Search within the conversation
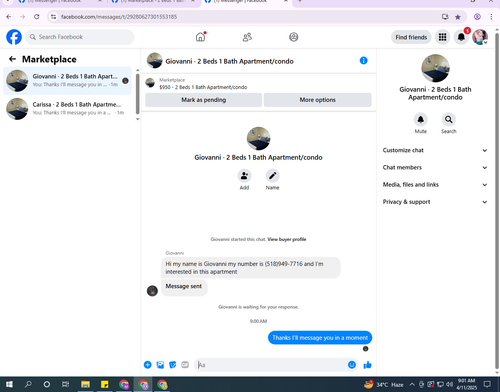The image size is (500, 392). pyautogui.click(x=449, y=119)
